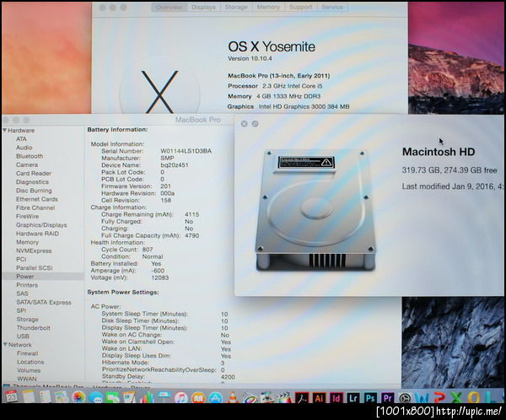Open Adobe Premiere Pro (Pr) in dock

click(388, 397)
